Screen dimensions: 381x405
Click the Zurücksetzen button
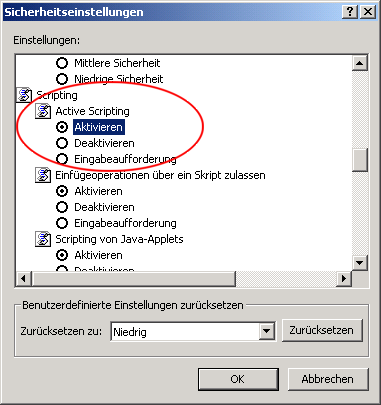(322, 330)
